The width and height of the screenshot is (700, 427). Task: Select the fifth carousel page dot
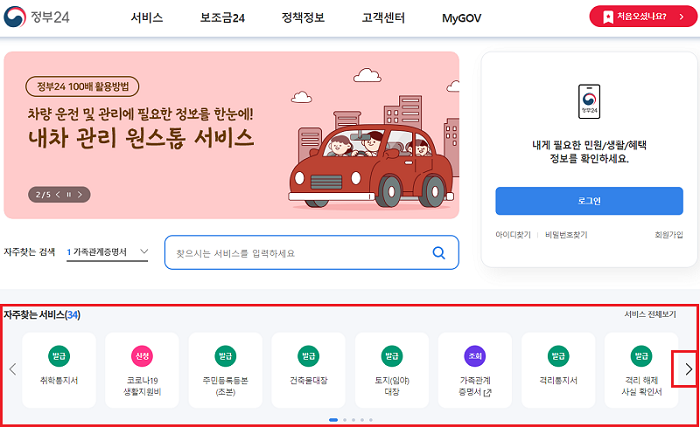371,420
